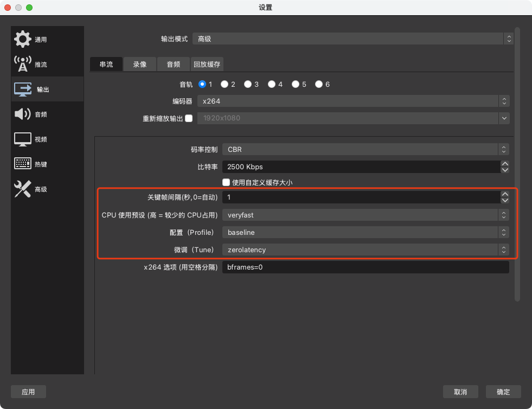Image resolution: width=532 pixels, height=409 pixels.
Task: Select audio track 4 radio button
Action: pos(272,84)
